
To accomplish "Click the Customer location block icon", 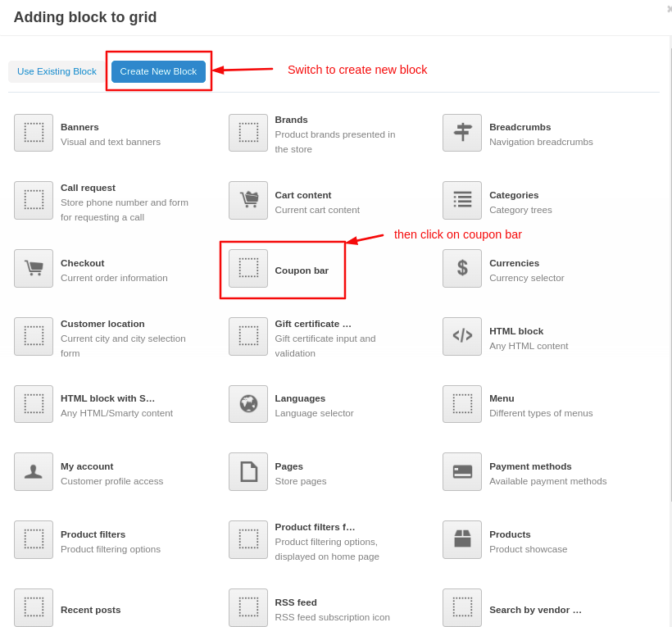I will (34, 336).
